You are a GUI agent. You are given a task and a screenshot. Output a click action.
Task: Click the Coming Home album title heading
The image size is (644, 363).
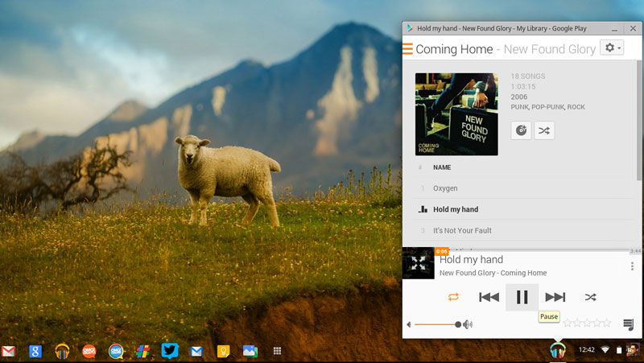pos(454,49)
